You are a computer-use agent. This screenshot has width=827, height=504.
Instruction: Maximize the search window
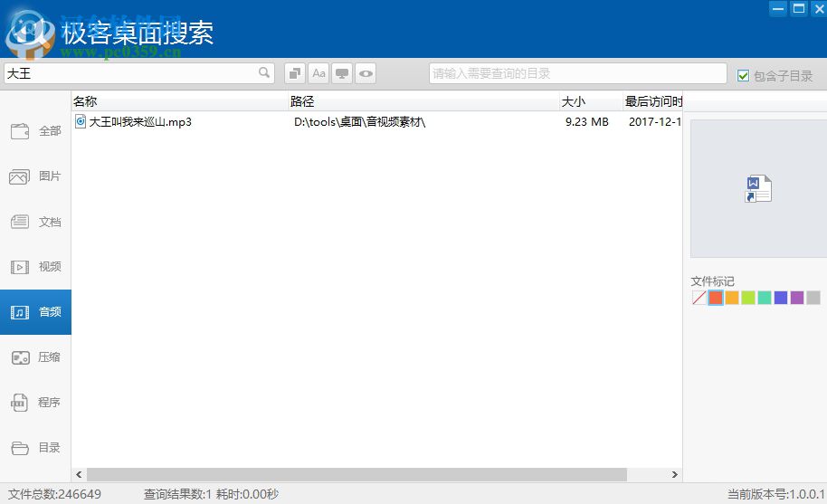(799, 9)
